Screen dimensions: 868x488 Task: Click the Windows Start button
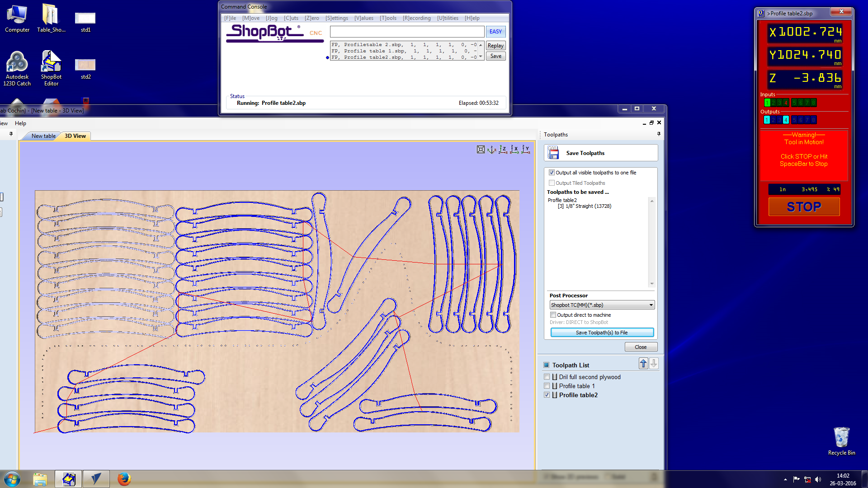click(x=12, y=479)
